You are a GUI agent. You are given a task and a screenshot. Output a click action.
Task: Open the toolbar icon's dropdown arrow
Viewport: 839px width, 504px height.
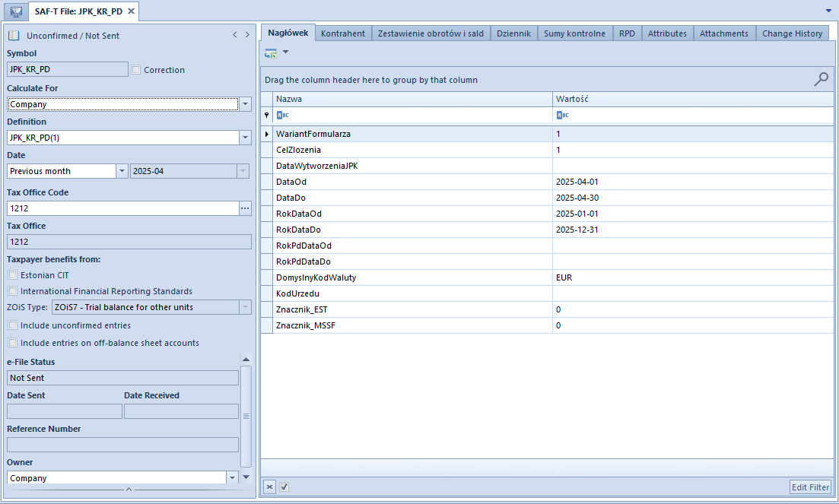point(285,52)
